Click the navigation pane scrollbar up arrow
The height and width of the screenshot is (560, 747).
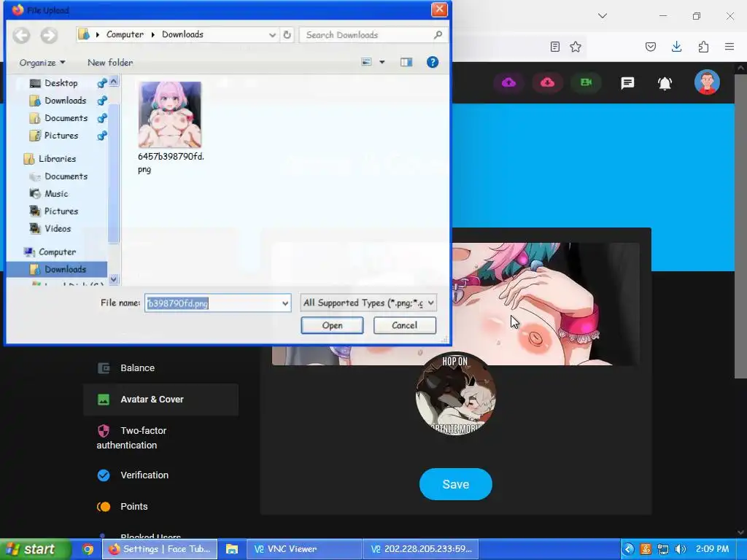(113, 82)
